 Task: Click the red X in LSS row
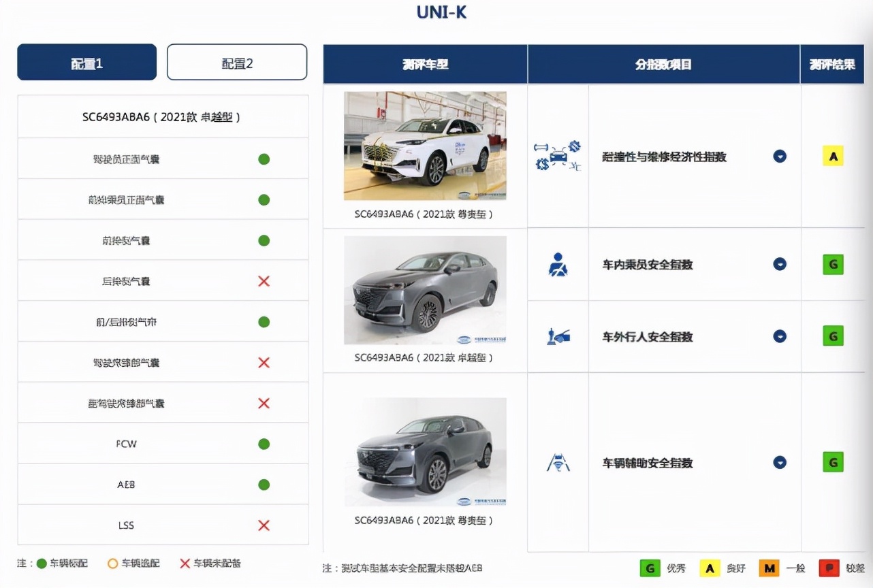pos(264,525)
